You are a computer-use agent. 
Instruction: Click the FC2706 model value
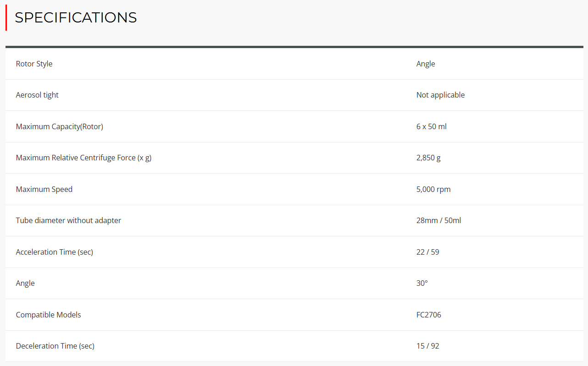(x=428, y=315)
